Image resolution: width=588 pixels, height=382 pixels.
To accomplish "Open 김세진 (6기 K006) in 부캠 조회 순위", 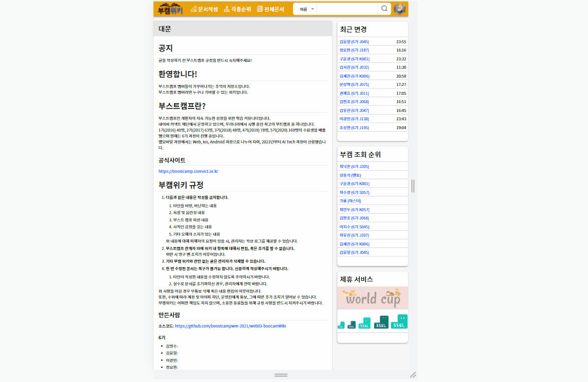I will 355,244.
